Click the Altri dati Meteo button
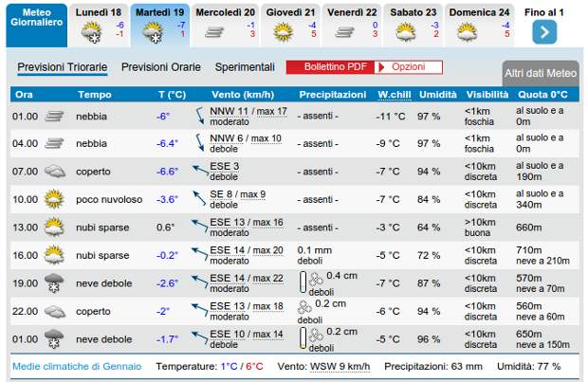Image resolution: width=588 pixels, height=382 pixels. (540, 73)
